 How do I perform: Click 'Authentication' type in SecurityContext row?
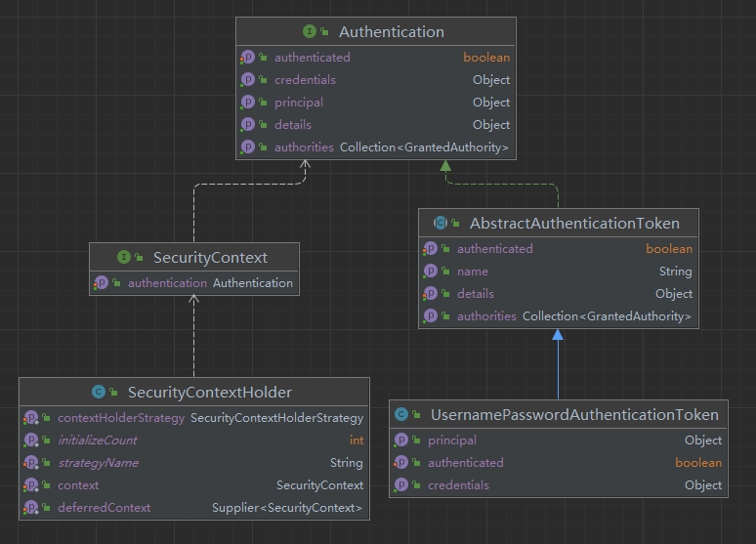pyautogui.click(x=253, y=283)
